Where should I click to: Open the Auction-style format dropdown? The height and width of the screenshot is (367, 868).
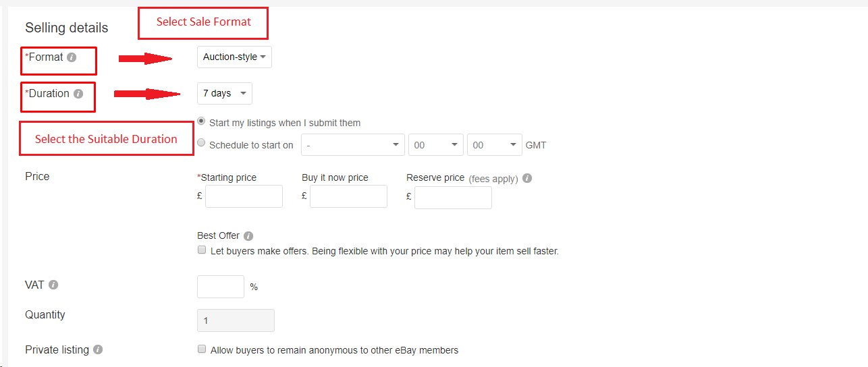point(234,57)
